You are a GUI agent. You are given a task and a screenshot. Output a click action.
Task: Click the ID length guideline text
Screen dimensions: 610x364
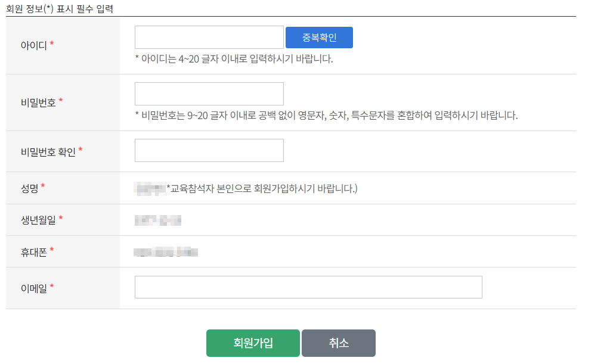(231, 59)
